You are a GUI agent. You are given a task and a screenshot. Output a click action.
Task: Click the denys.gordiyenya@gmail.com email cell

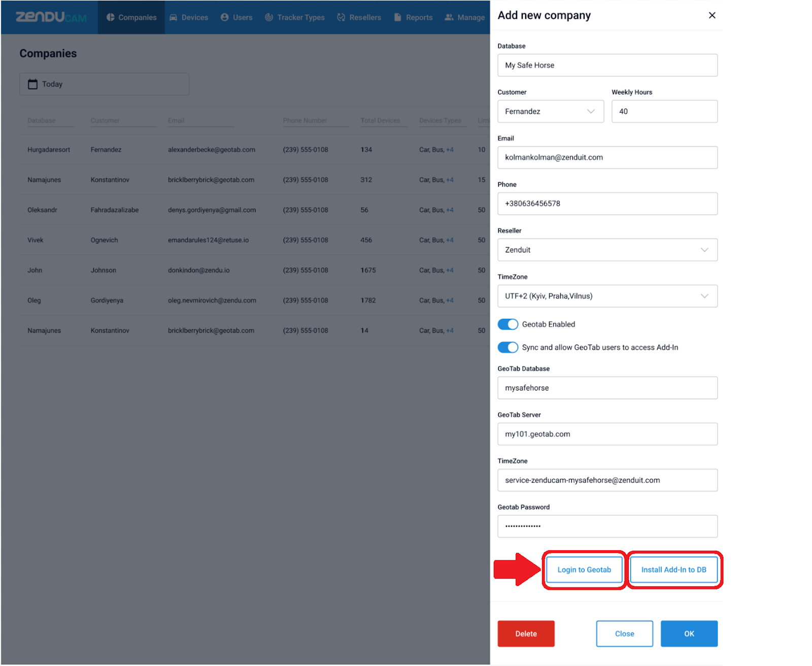point(212,210)
